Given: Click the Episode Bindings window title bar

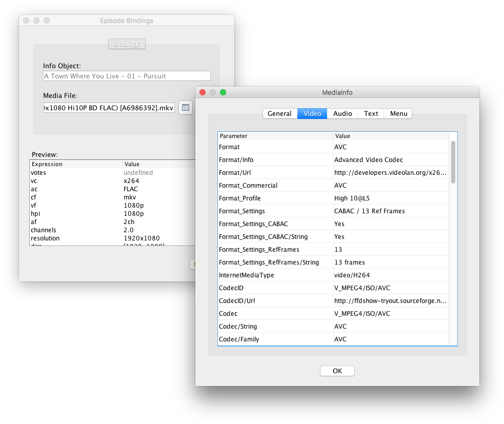Looking at the screenshot, I should coord(127,21).
